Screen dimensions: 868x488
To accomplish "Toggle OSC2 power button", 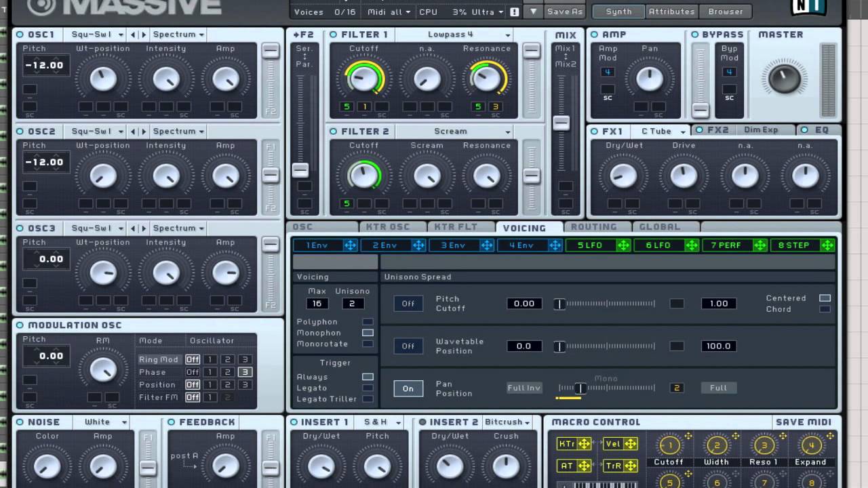I will [x=20, y=131].
